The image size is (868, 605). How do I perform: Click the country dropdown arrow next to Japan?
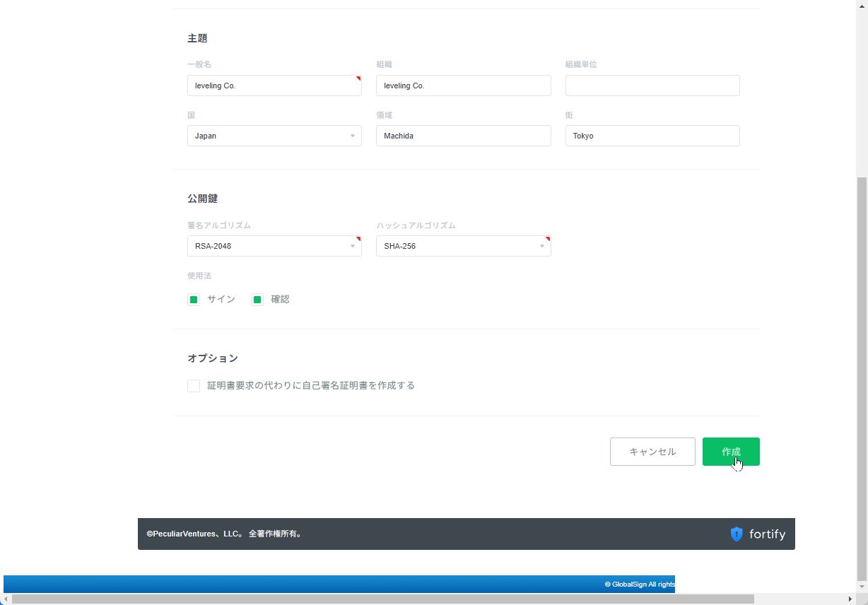pyautogui.click(x=353, y=136)
